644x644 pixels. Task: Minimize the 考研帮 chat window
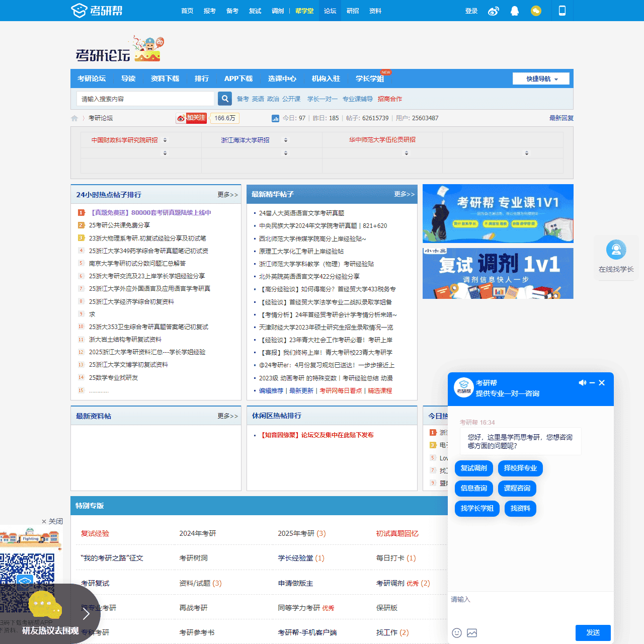592,383
